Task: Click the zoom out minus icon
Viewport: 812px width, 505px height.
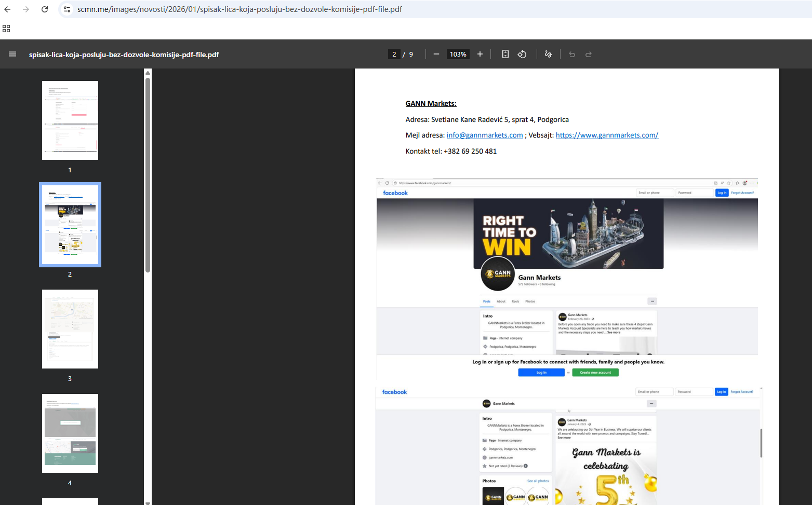Action: click(x=436, y=54)
